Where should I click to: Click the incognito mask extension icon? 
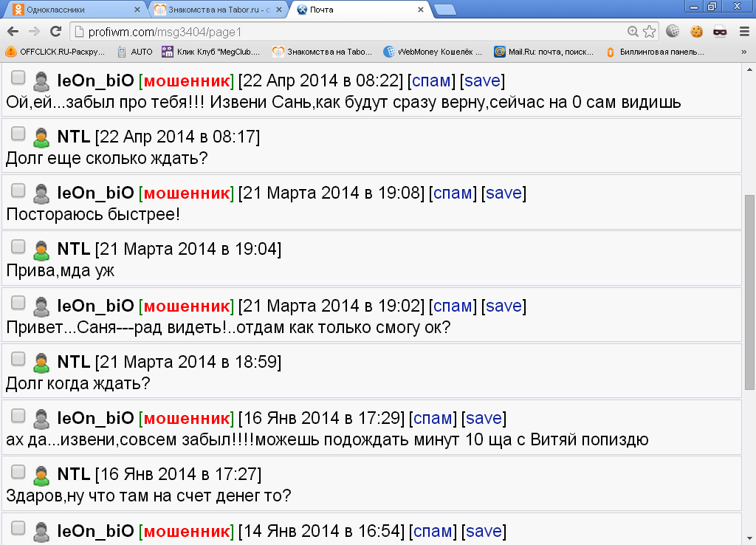pyautogui.click(x=720, y=32)
